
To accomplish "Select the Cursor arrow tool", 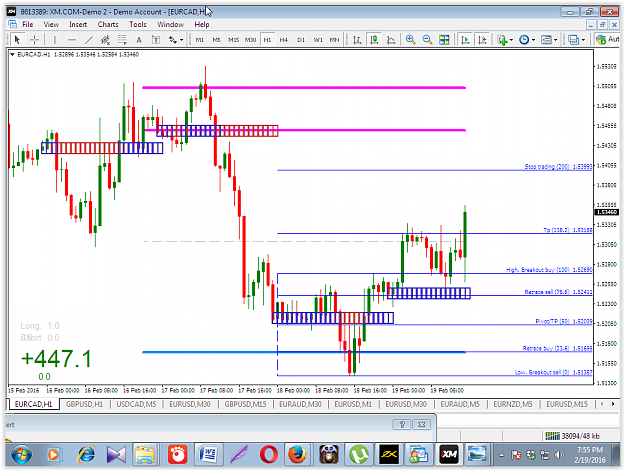I will pos(17,39).
